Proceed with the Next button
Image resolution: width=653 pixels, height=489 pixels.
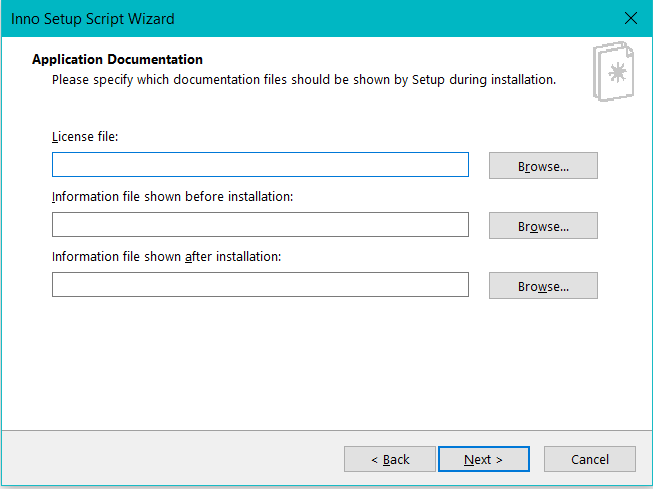tap(484, 459)
